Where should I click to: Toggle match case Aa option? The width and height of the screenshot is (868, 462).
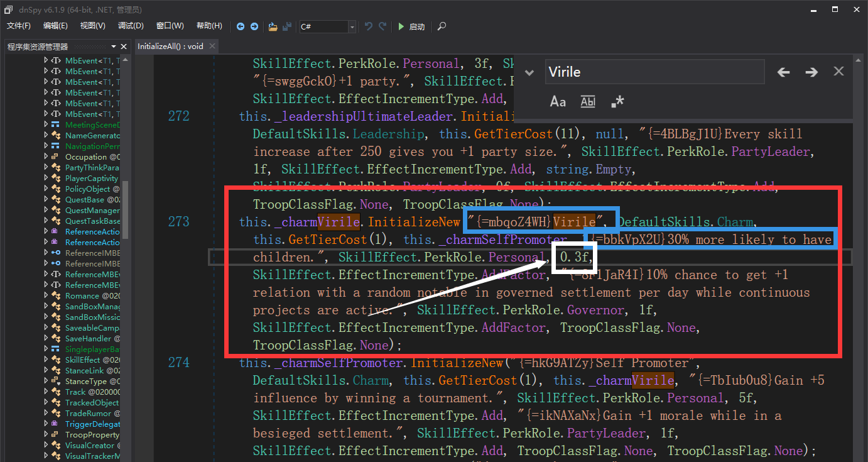558,101
